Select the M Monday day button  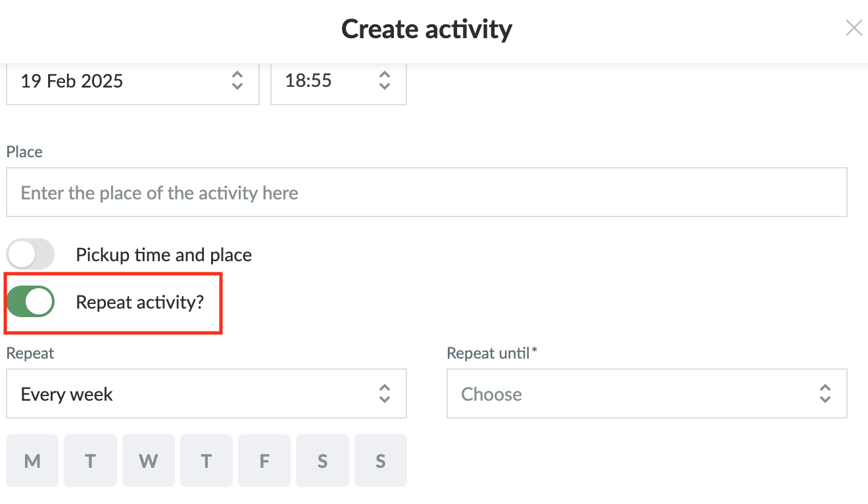pyautogui.click(x=32, y=461)
